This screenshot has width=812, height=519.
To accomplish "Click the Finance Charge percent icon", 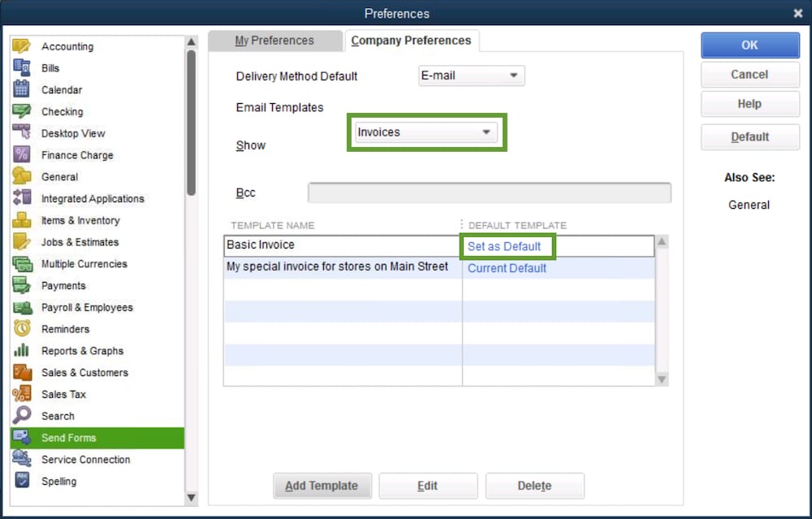I will pos(22,155).
